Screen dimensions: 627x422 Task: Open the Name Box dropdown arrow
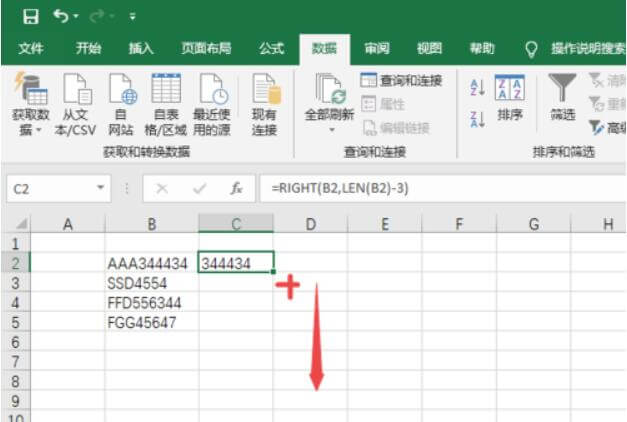(101, 188)
